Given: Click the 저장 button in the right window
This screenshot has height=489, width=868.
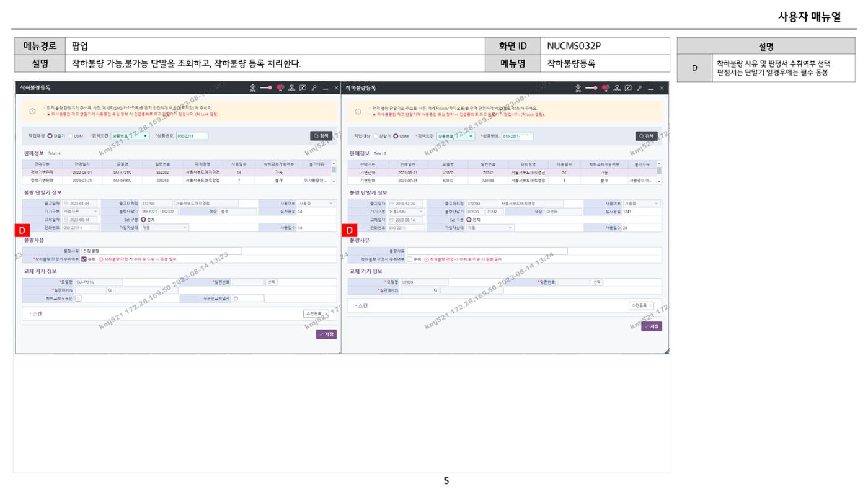Looking at the screenshot, I should [x=652, y=326].
